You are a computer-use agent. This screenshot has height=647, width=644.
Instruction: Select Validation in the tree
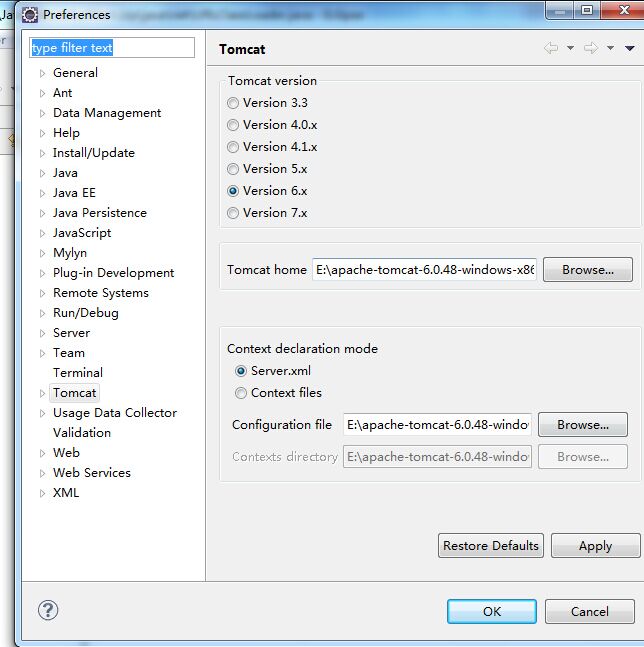[82, 433]
